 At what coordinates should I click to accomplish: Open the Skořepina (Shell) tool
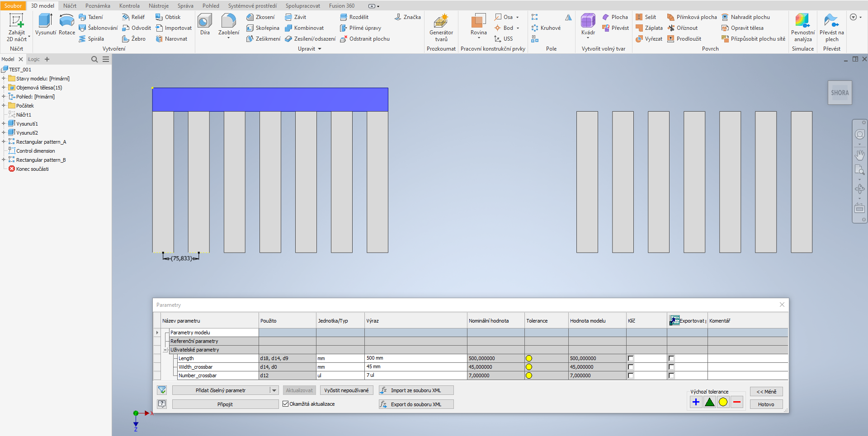pos(267,28)
